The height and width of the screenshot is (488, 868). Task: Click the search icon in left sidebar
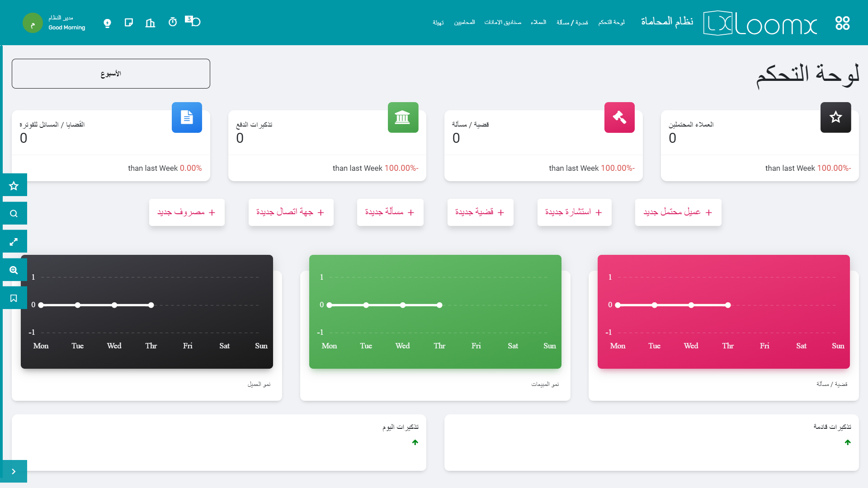pos(14,213)
